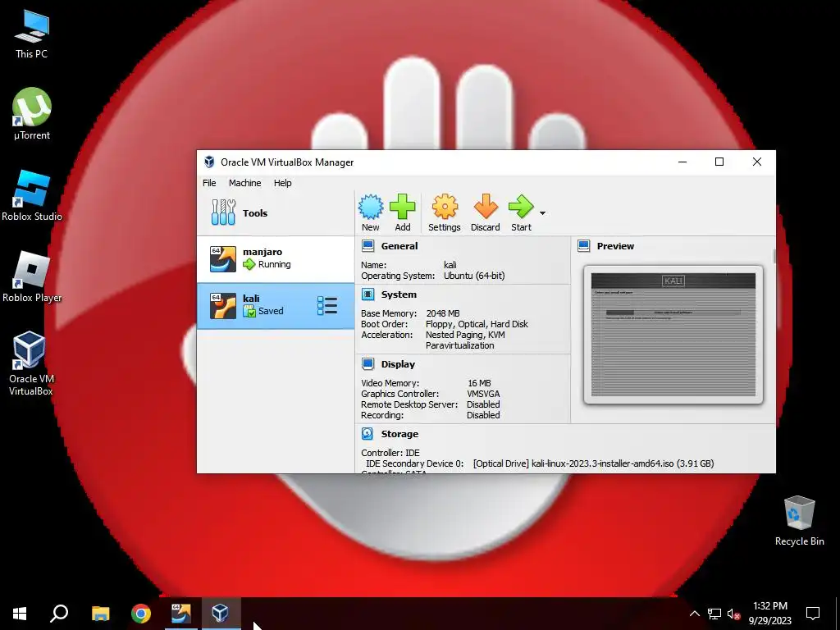This screenshot has height=630, width=840.
Task: Start the kali virtual machine
Action: click(x=521, y=213)
